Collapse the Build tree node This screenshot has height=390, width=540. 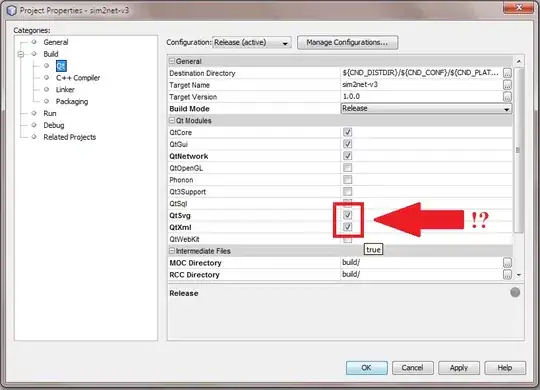pos(21,54)
